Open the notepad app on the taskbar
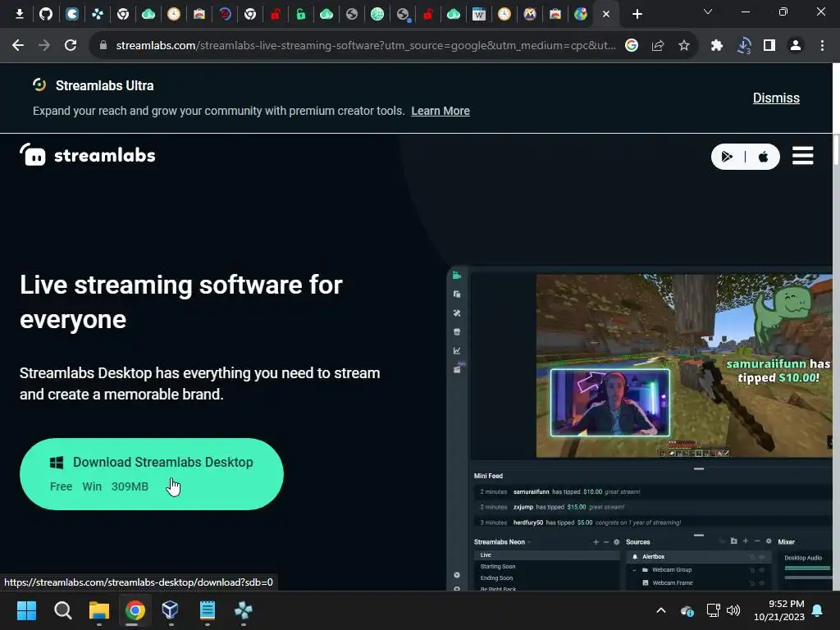 (208, 610)
